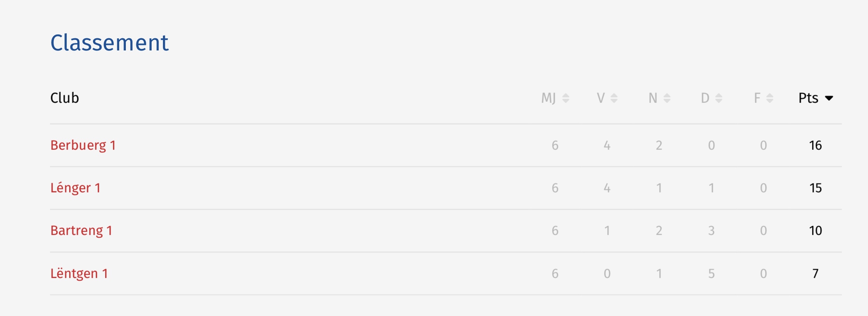Click the D header label
868x316 pixels.
[x=705, y=98]
